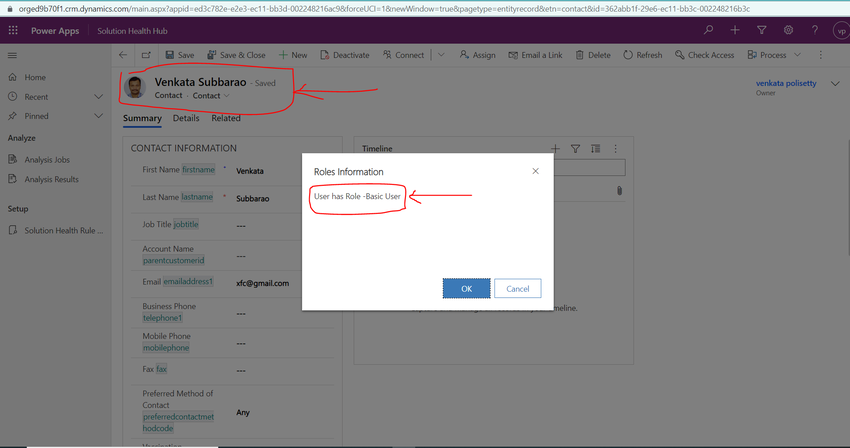Click the Power Apps brand label

pyautogui.click(x=55, y=31)
